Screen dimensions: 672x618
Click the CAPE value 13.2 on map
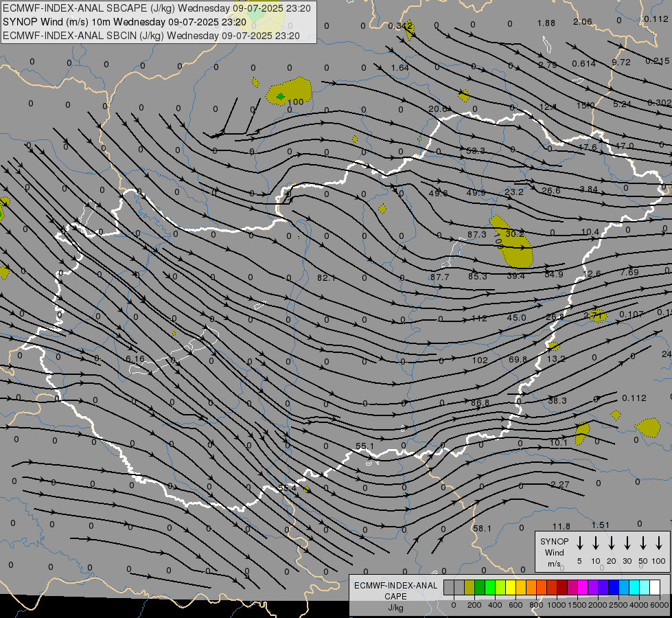coord(556,358)
